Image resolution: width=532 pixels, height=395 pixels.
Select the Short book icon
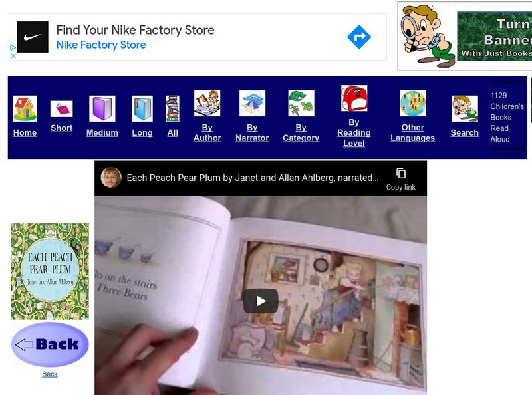(61, 109)
